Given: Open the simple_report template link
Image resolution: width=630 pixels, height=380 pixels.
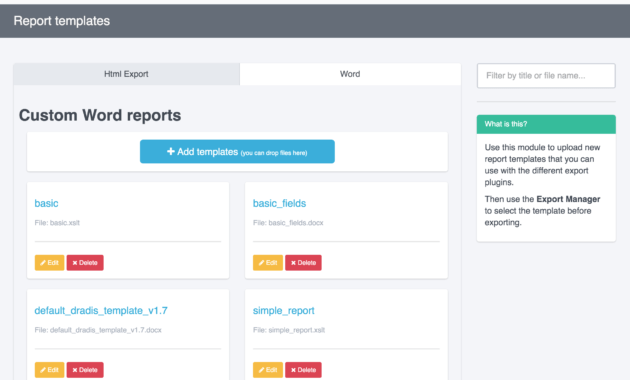Looking at the screenshot, I should point(284,311).
